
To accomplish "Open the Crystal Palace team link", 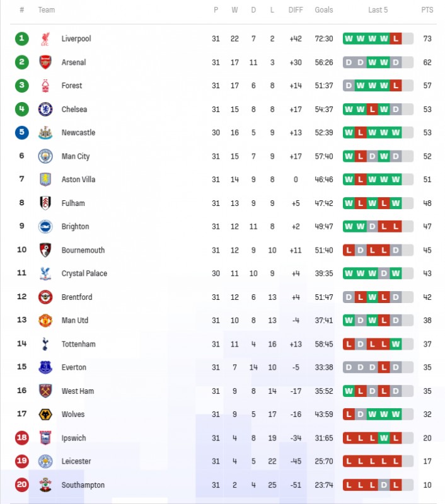I will 84,273.
